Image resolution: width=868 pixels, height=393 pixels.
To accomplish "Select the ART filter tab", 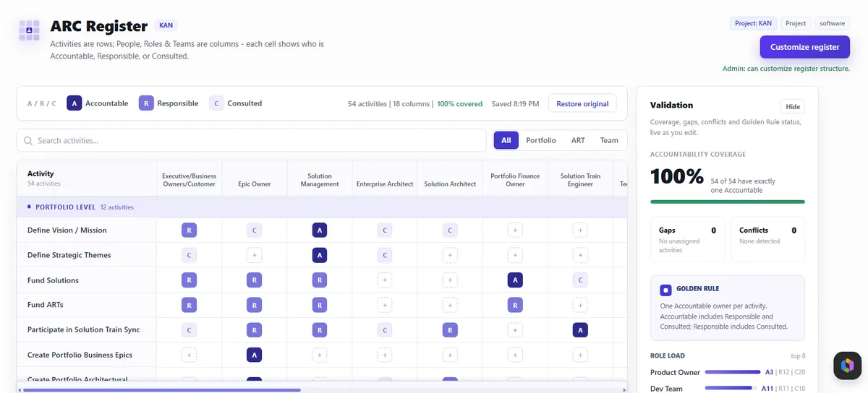I will point(578,140).
